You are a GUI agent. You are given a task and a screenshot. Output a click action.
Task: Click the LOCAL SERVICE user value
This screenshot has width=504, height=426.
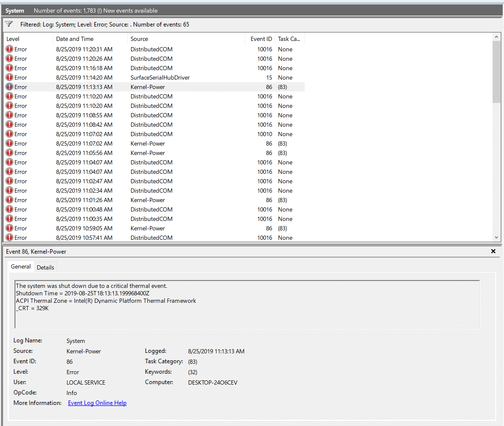click(86, 383)
